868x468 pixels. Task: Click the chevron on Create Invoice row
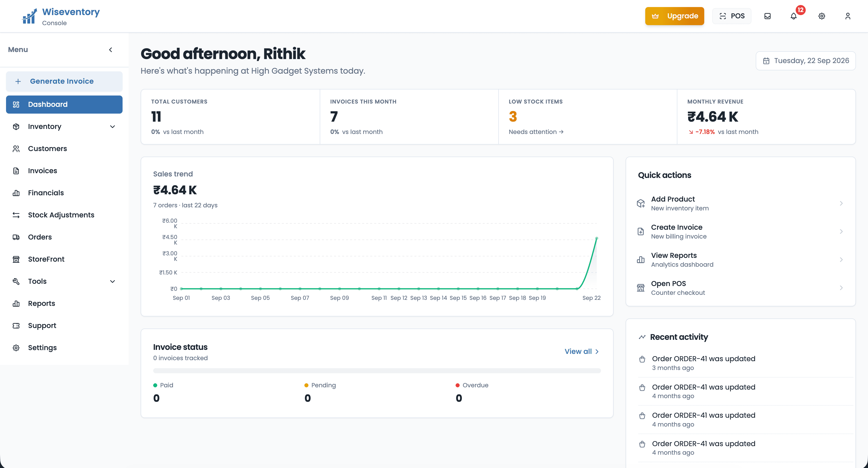(841, 232)
